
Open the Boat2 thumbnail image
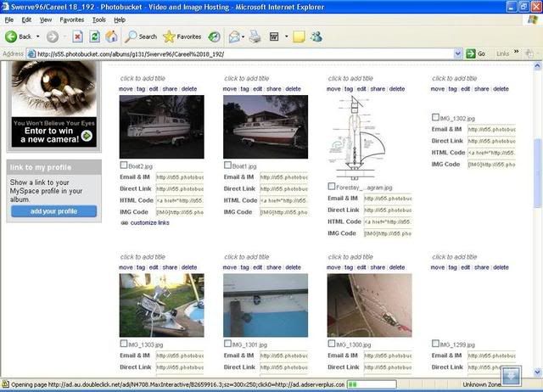(x=162, y=126)
